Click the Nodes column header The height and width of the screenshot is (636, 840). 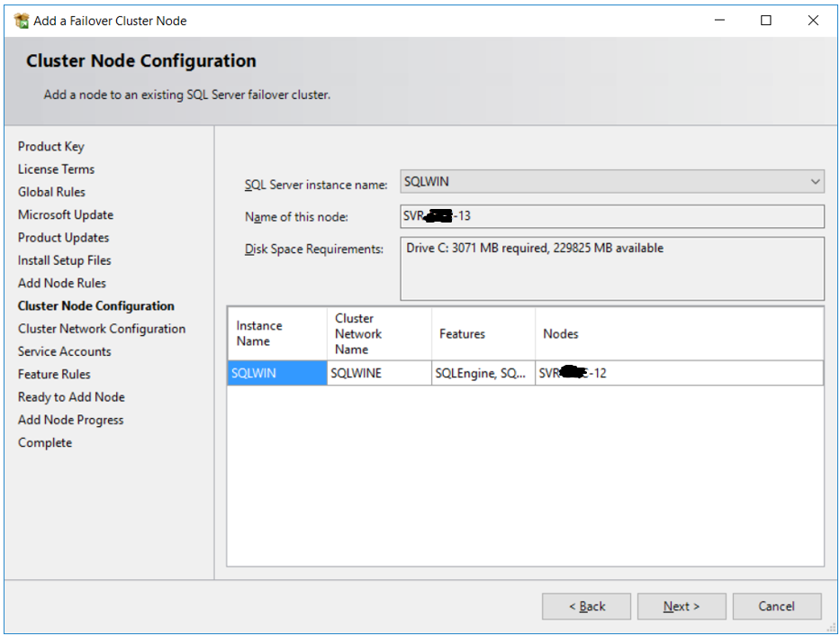point(679,333)
